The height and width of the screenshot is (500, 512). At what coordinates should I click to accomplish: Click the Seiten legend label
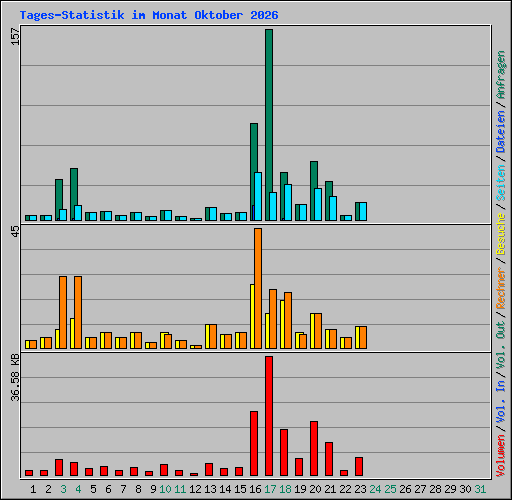[x=501, y=183]
